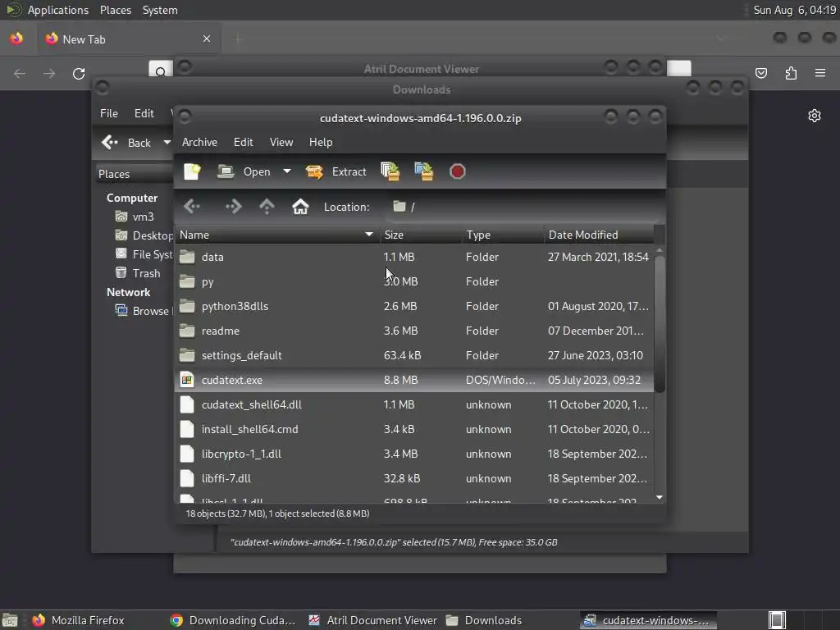Open the Edit menu of archive manager
The height and width of the screenshot is (630, 840).
243,142
